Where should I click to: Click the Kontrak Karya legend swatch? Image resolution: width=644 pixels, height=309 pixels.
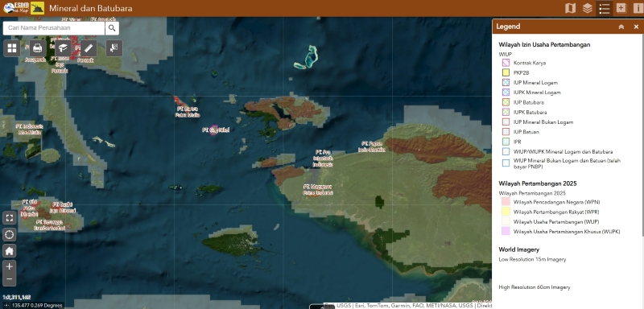506,63
